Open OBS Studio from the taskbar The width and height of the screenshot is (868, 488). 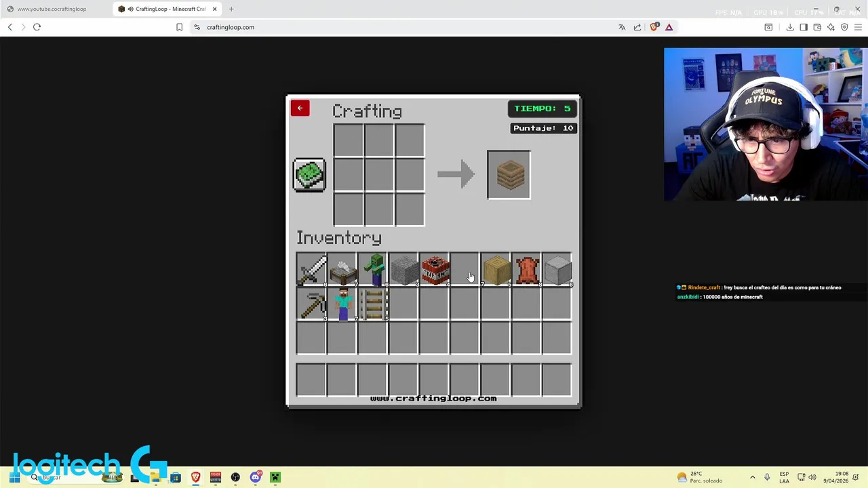[x=235, y=477]
